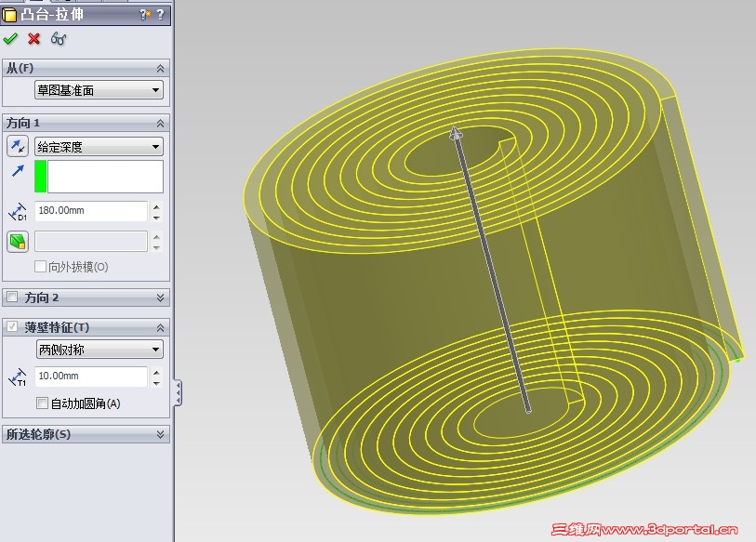This screenshot has width=756, height=542.
Task: Collapse the 方向 1 section
Action: point(160,124)
